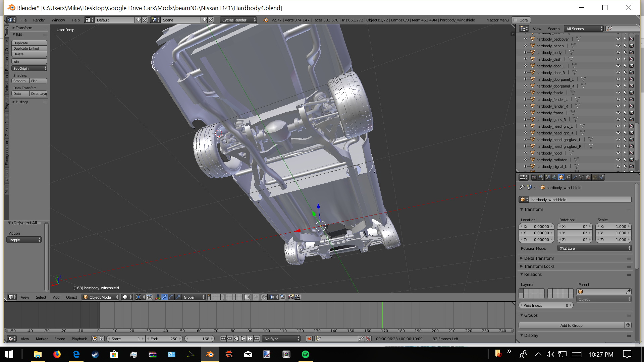Screen dimensions: 644x362
Task: Click the timeline record button
Action: click(309, 339)
